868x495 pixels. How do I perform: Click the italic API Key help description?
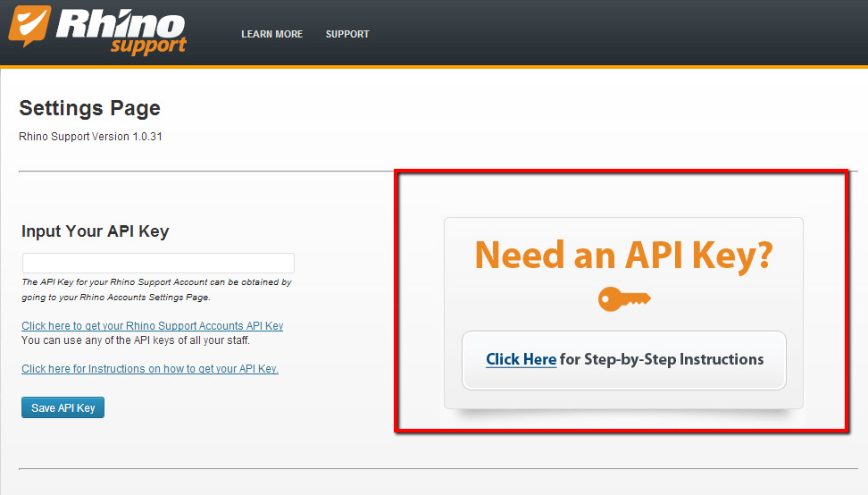pyautogui.click(x=156, y=289)
